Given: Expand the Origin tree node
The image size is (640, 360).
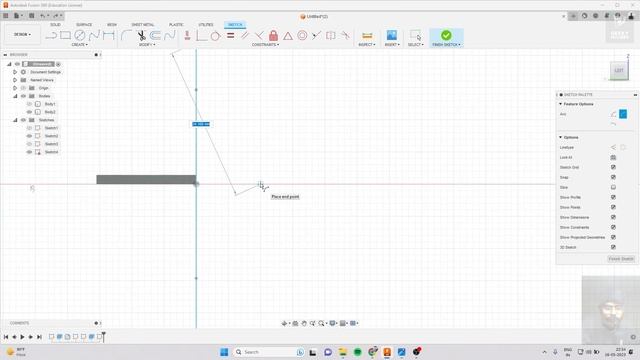Looking at the screenshot, I should 15,88.
